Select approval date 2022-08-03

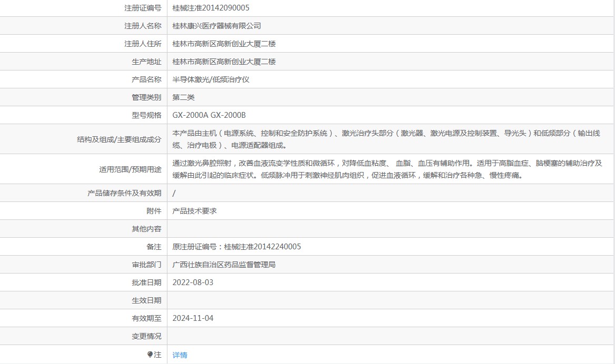tap(193, 282)
